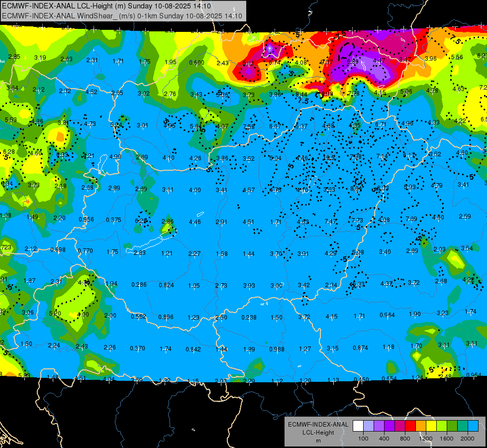487x448 pixels.
Task: Click the light lavender legend swatch
Action: pos(369,426)
